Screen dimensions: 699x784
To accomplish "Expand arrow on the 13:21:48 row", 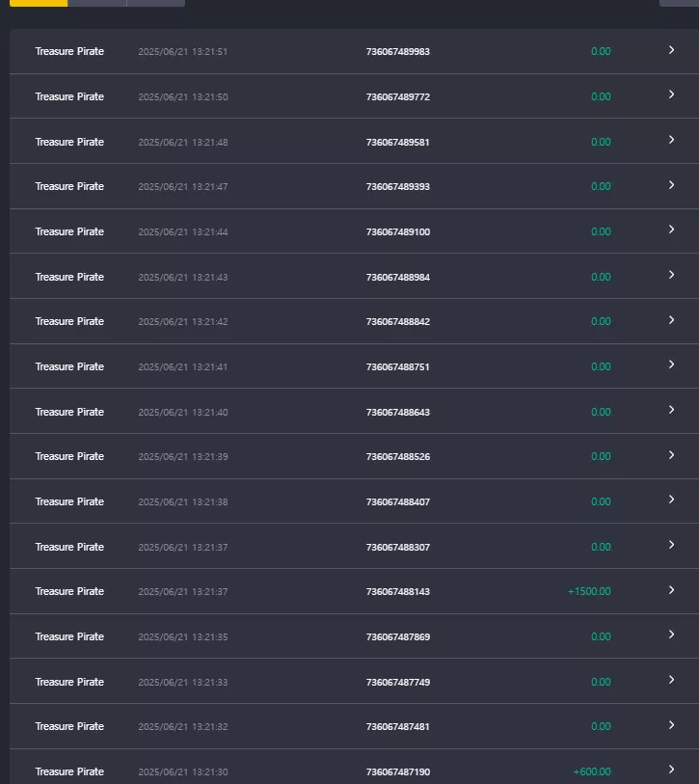I will 671,140.
